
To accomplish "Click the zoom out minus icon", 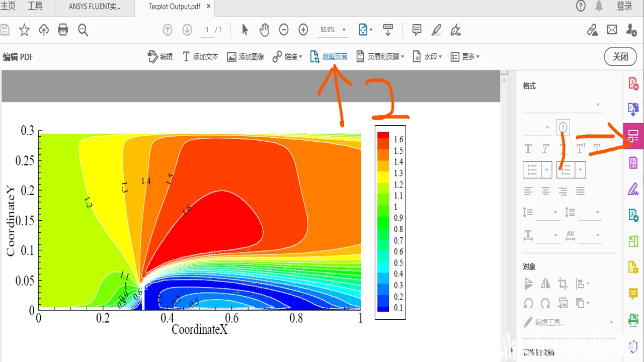I will [x=284, y=30].
